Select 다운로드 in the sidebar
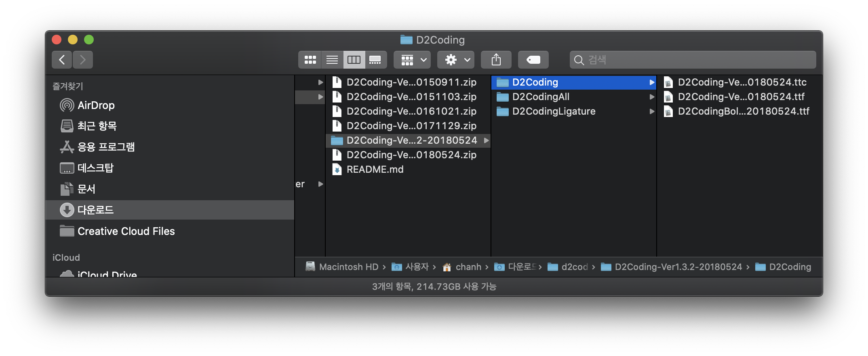 tap(170, 210)
